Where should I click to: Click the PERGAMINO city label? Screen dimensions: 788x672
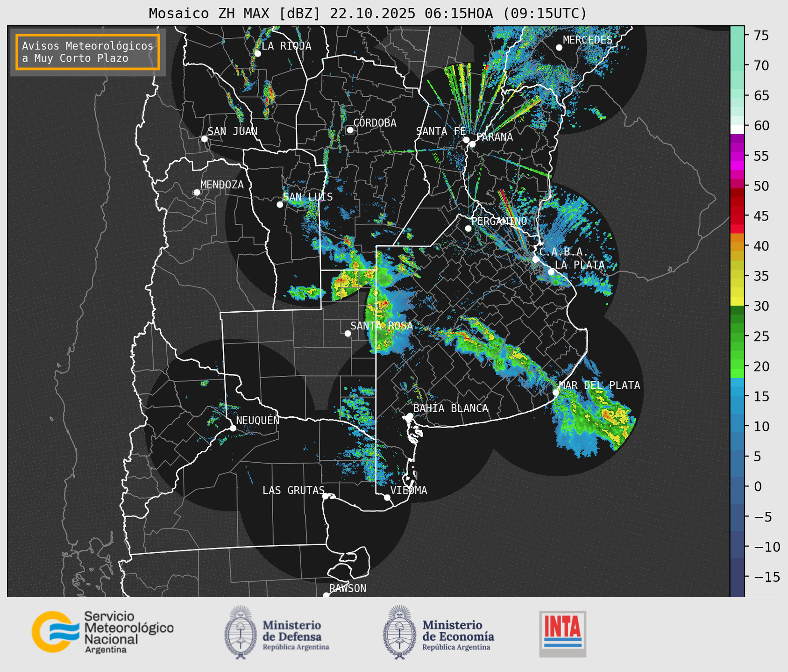click(499, 221)
